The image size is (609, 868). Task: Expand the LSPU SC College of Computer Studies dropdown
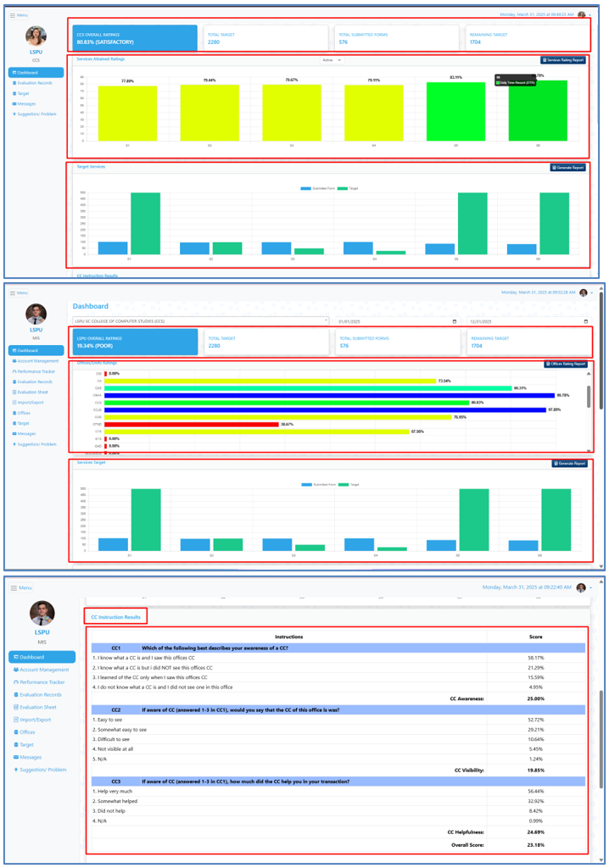pos(200,321)
